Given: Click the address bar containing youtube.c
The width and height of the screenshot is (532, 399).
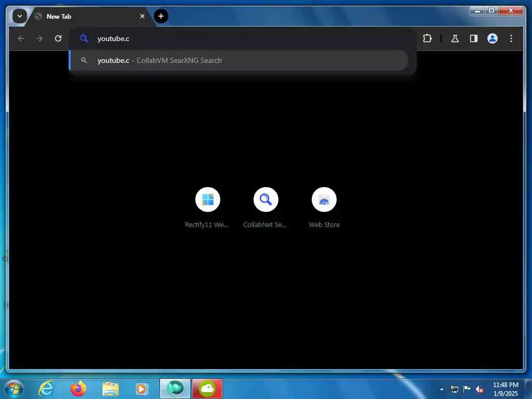Looking at the screenshot, I should (243, 38).
